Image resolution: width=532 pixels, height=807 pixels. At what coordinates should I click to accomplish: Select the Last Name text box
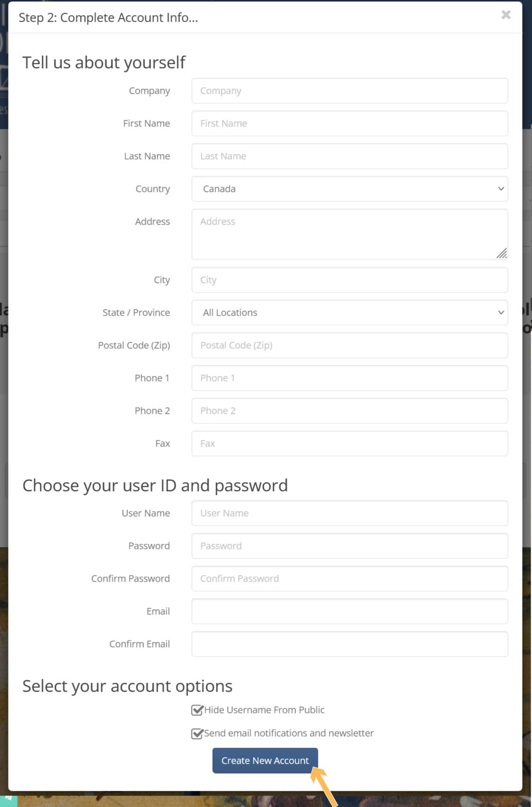click(350, 156)
